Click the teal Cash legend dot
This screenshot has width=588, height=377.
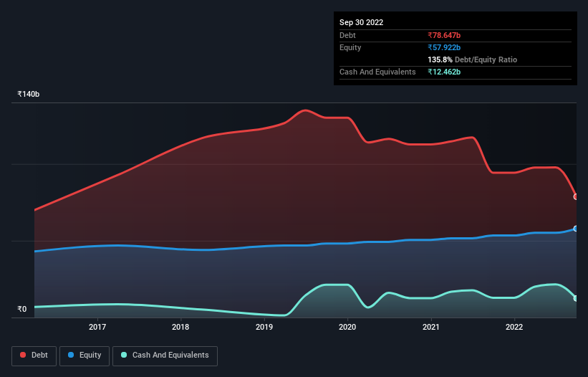124,355
